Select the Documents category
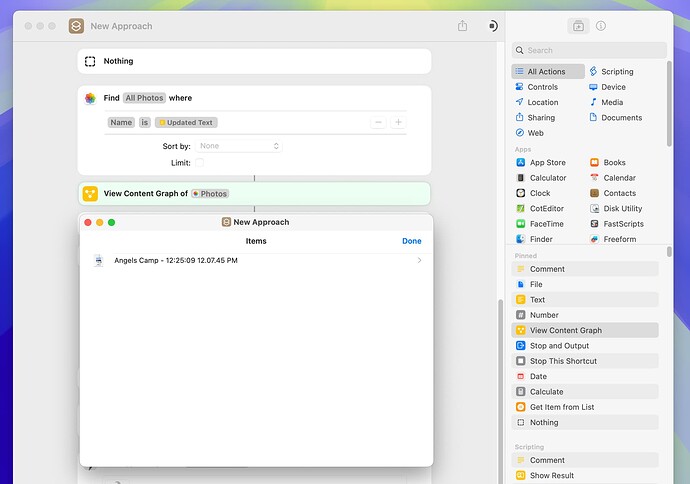690x484 pixels. (x=616, y=117)
